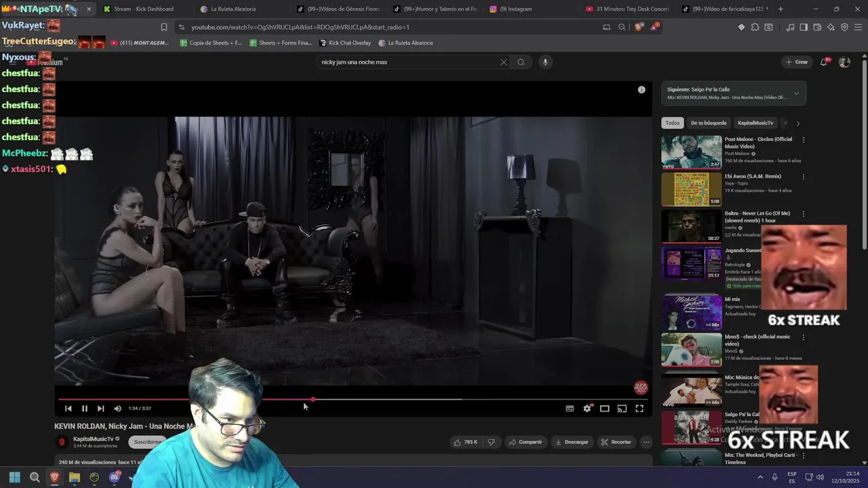Click the Compartir share button
This screenshot has width=868, height=488.
point(526,442)
